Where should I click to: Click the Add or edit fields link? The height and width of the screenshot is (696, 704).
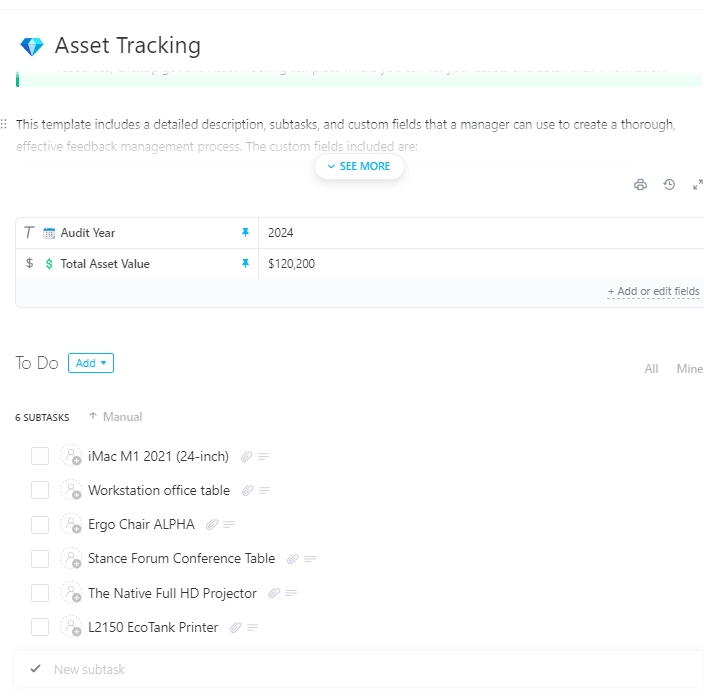[x=653, y=291]
